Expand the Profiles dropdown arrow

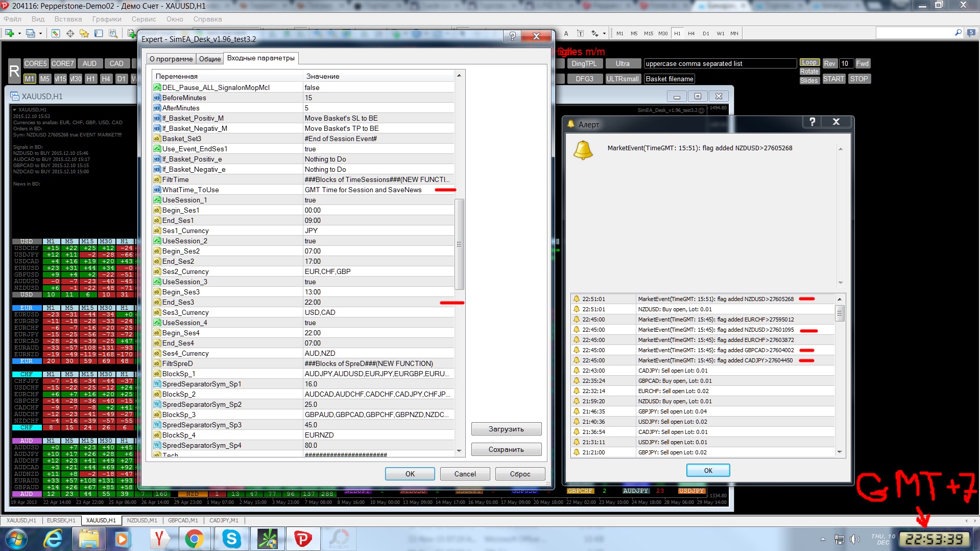[40, 33]
